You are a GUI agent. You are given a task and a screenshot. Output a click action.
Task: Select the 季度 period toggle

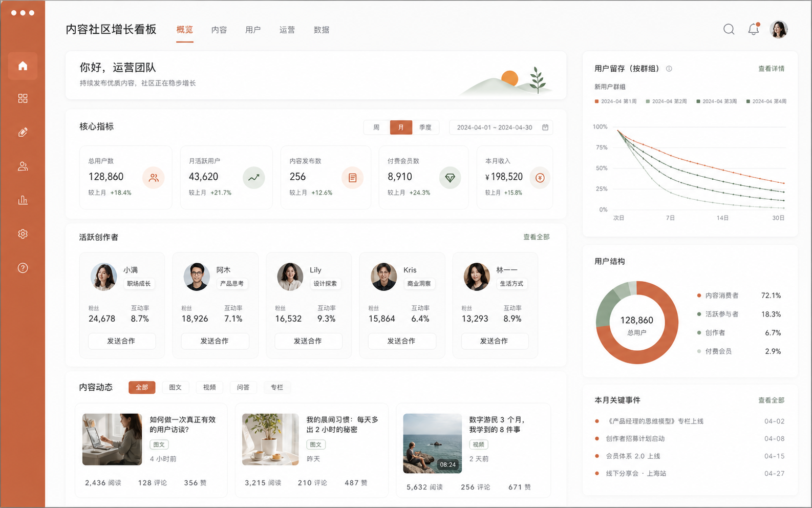pos(425,128)
